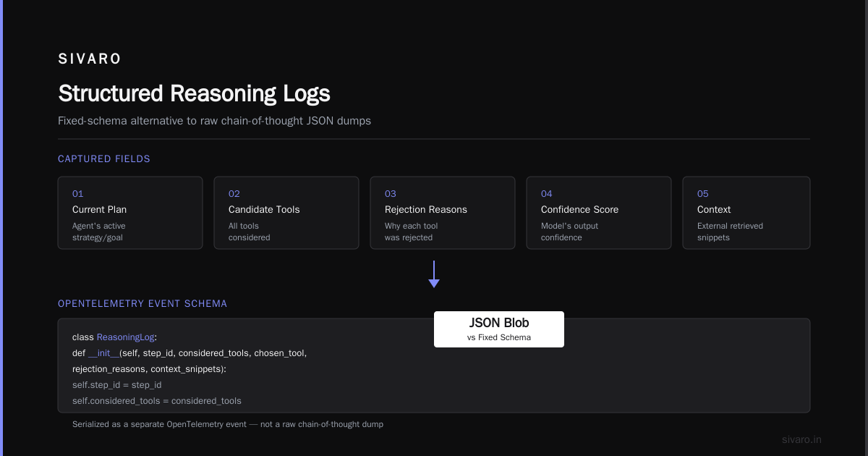Screen dimensions: 868x456
Task: Click the OPENTELEMETRY EVENT SCHEMA label
Action: (142, 303)
